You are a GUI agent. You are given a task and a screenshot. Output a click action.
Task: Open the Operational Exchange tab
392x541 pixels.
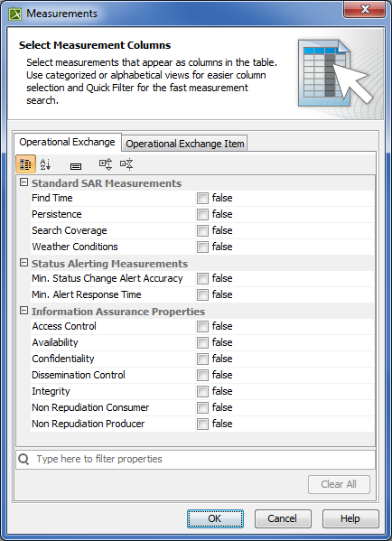pos(67,142)
